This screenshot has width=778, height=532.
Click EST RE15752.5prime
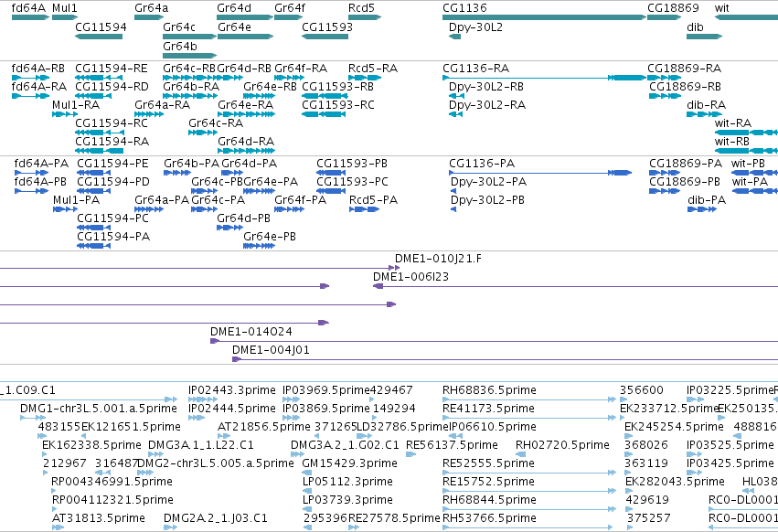[x=488, y=482]
